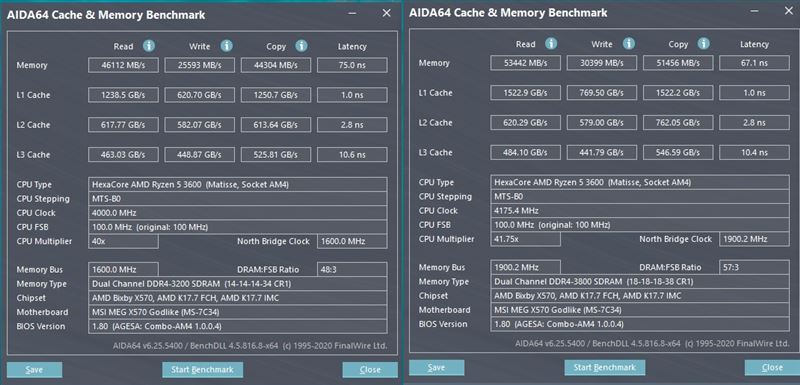The height and width of the screenshot is (385, 800).
Task: Click BIOS Version field in left window
Action: coord(238,326)
